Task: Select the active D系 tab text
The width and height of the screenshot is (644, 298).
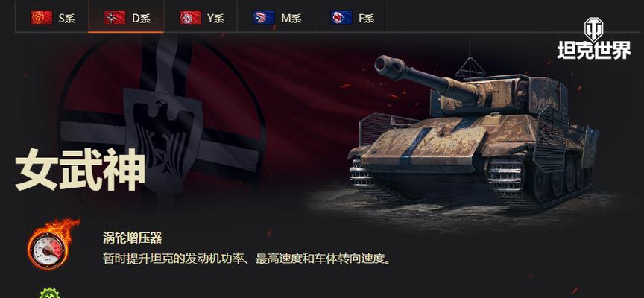Action: point(141,19)
